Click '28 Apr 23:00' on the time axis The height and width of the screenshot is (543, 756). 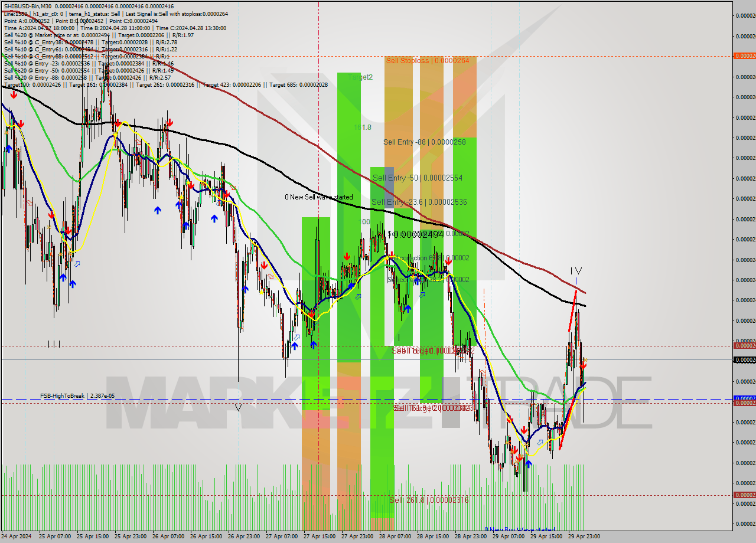pyautogui.click(x=470, y=537)
